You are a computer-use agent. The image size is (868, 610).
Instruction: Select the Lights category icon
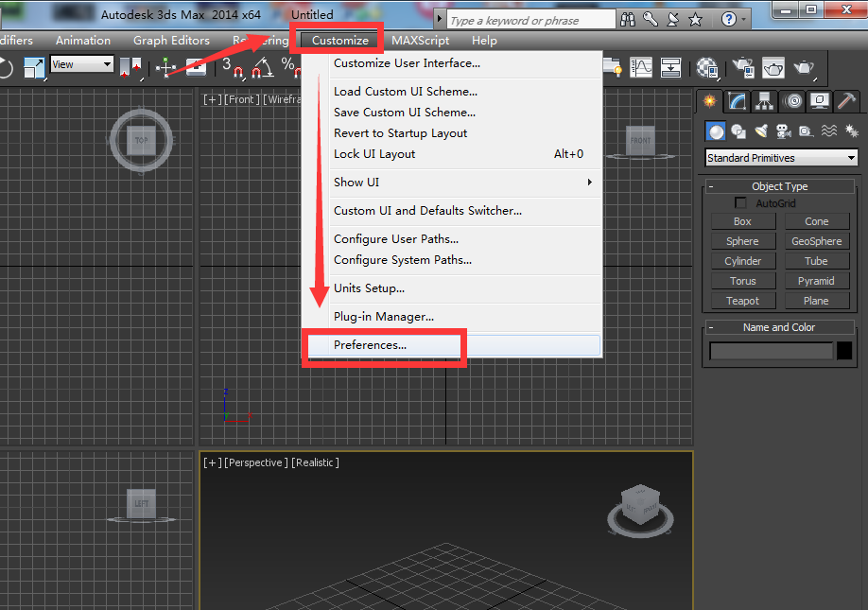760,131
